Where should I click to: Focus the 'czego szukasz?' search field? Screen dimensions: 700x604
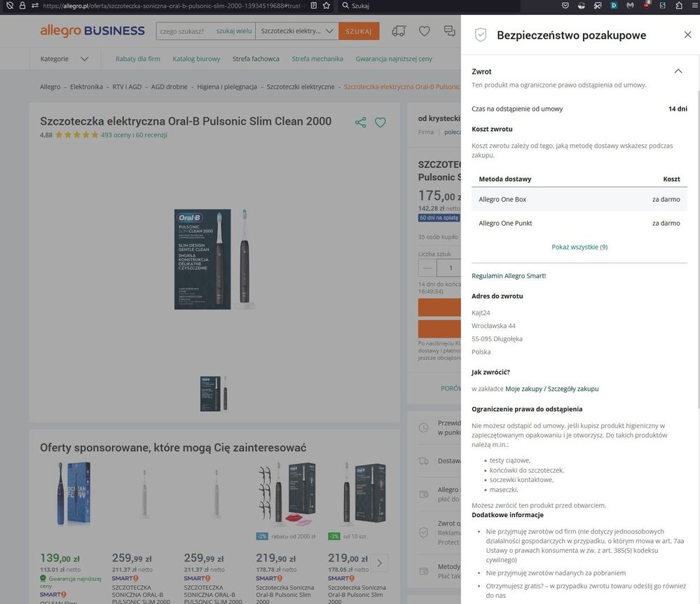184,32
